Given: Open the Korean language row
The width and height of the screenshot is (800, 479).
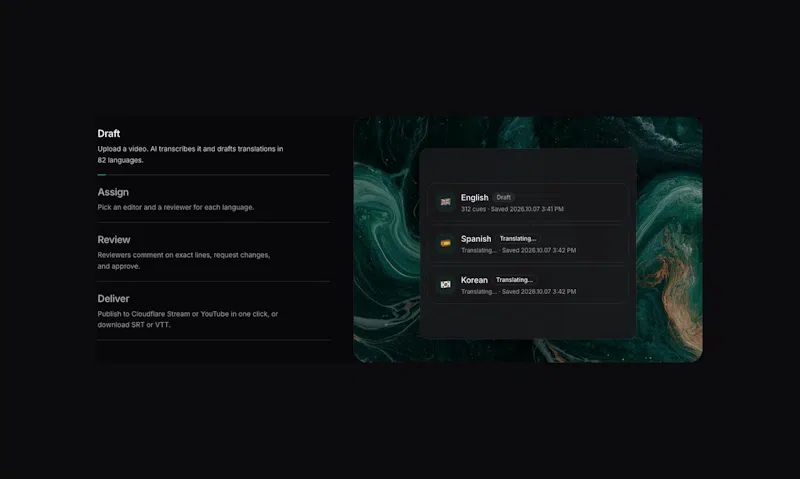Looking at the screenshot, I should pyautogui.click(x=528, y=285).
